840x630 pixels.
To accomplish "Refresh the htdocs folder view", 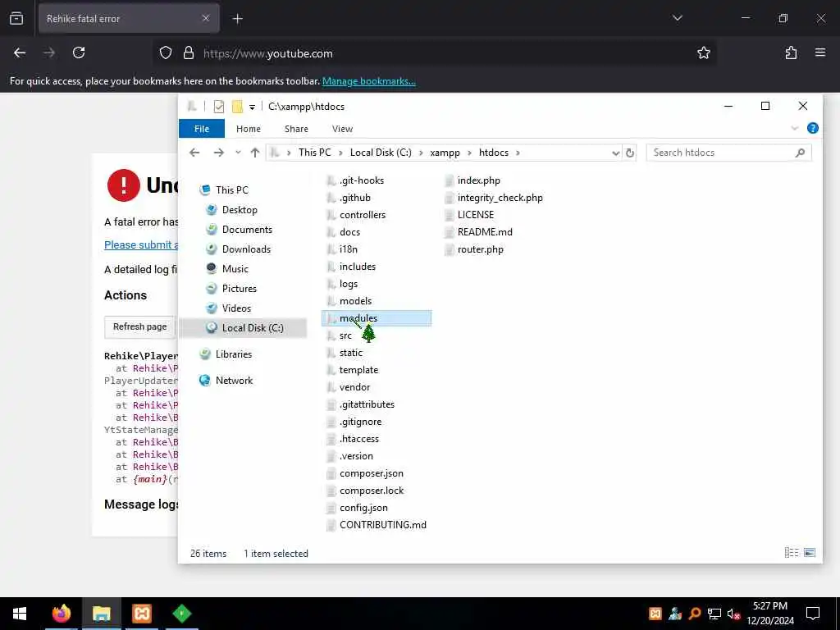I will 629,153.
